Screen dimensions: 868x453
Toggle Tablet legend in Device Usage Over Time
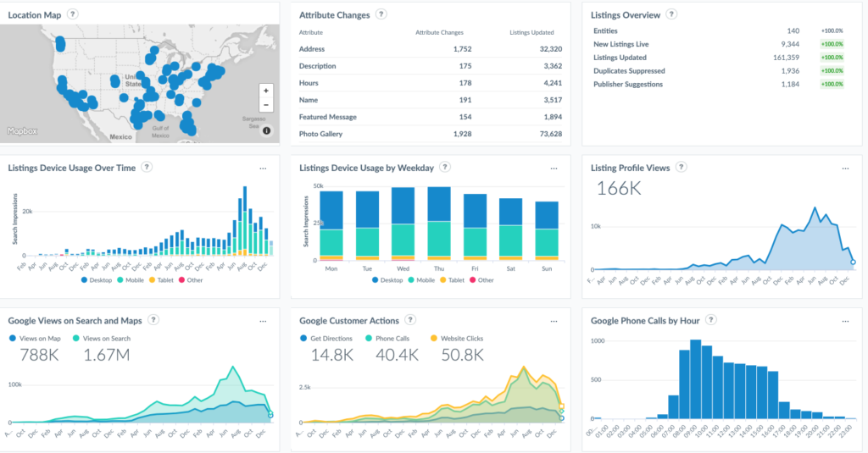[x=161, y=280]
